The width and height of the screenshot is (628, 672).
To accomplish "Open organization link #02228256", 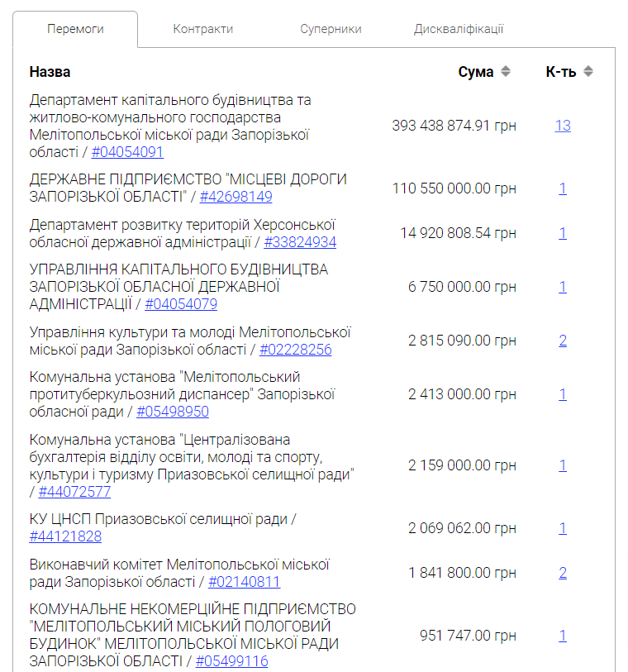I will 296,350.
